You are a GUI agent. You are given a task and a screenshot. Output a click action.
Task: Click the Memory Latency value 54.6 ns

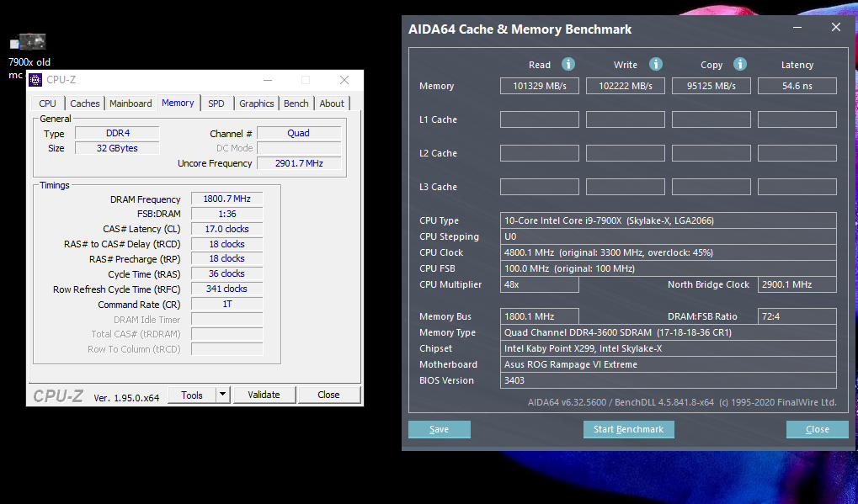[797, 86]
